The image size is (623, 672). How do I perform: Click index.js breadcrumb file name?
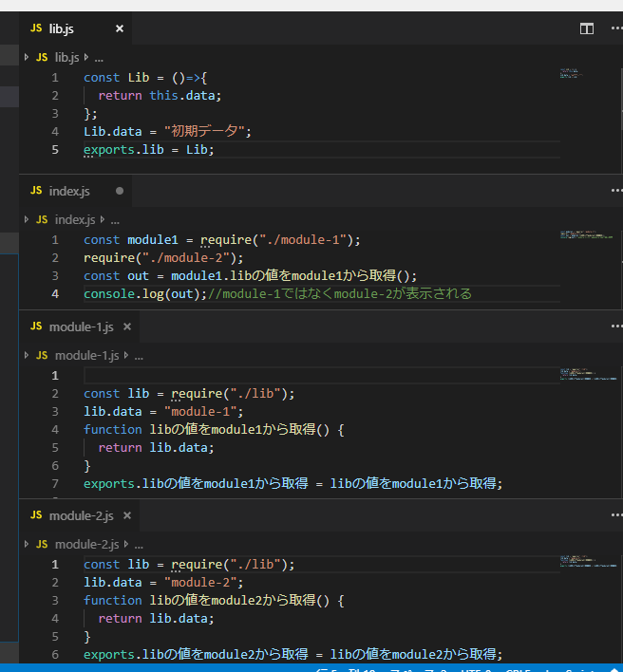tap(75, 220)
